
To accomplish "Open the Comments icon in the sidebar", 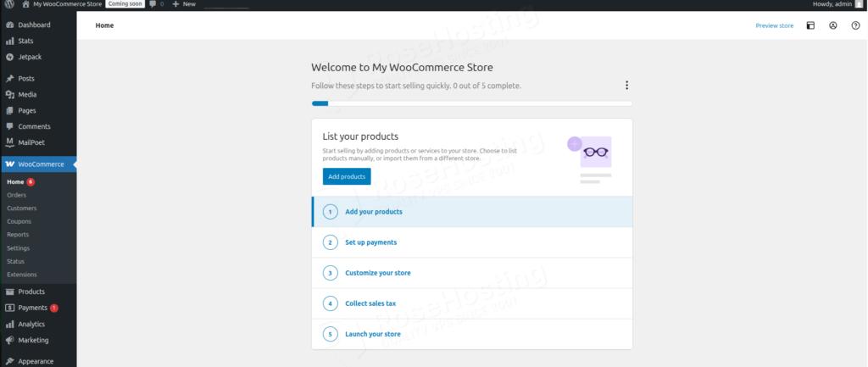I will tap(9, 126).
